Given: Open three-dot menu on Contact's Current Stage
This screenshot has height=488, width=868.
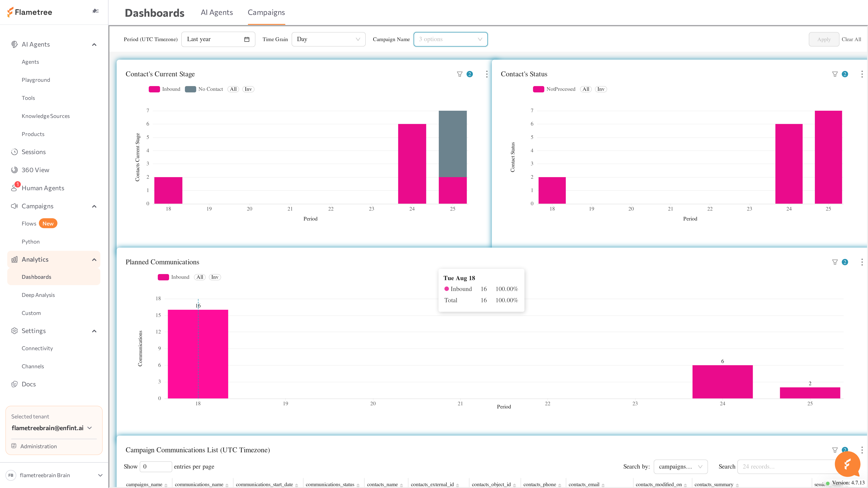Looking at the screenshot, I should coord(487,74).
